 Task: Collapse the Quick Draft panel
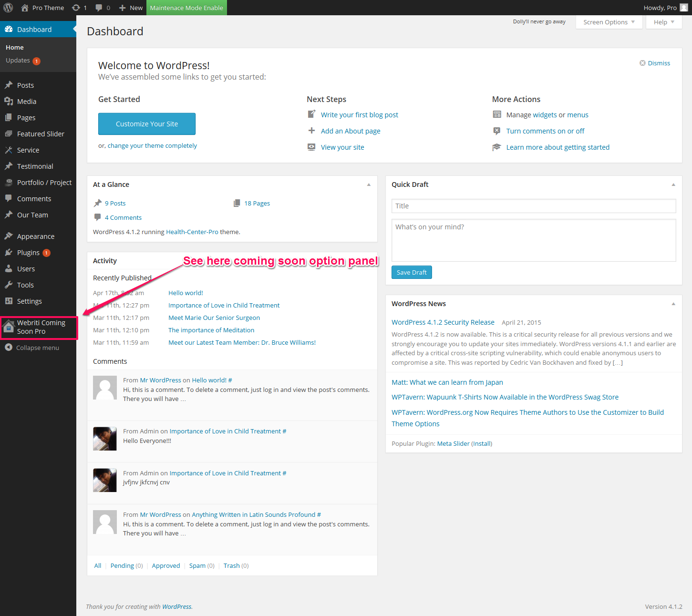pyautogui.click(x=673, y=185)
